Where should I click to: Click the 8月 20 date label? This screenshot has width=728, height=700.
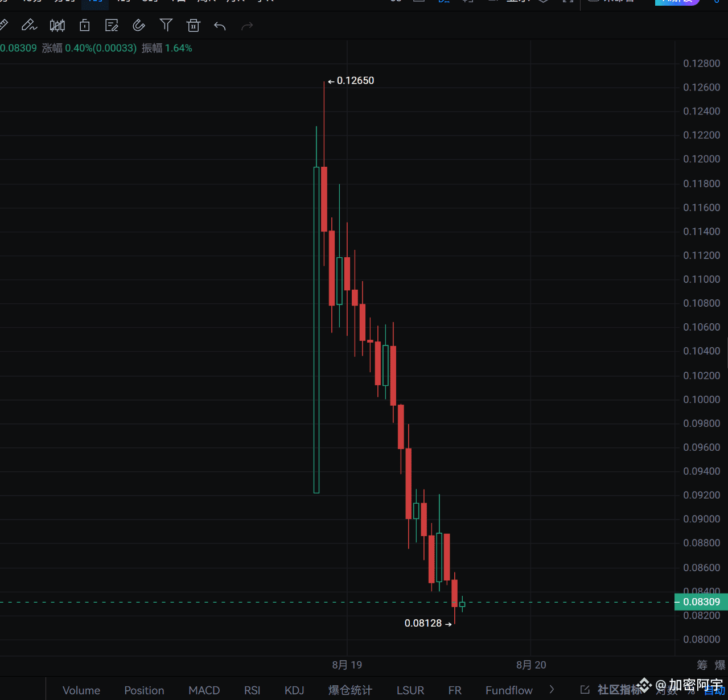click(531, 665)
